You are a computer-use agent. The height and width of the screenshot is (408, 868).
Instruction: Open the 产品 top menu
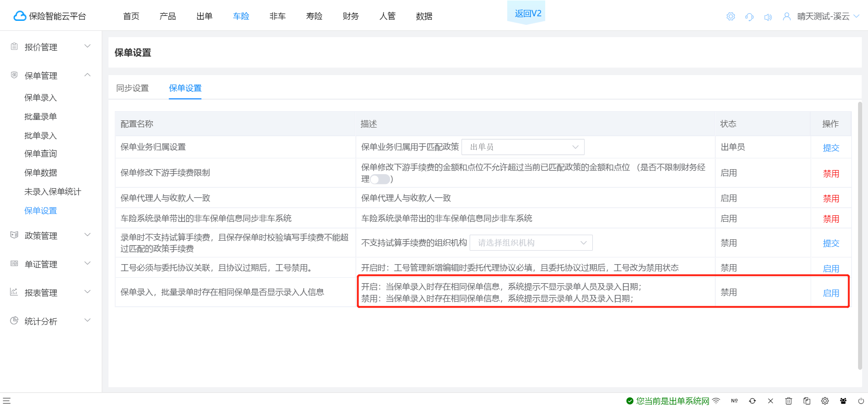click(x=168, y=16)
